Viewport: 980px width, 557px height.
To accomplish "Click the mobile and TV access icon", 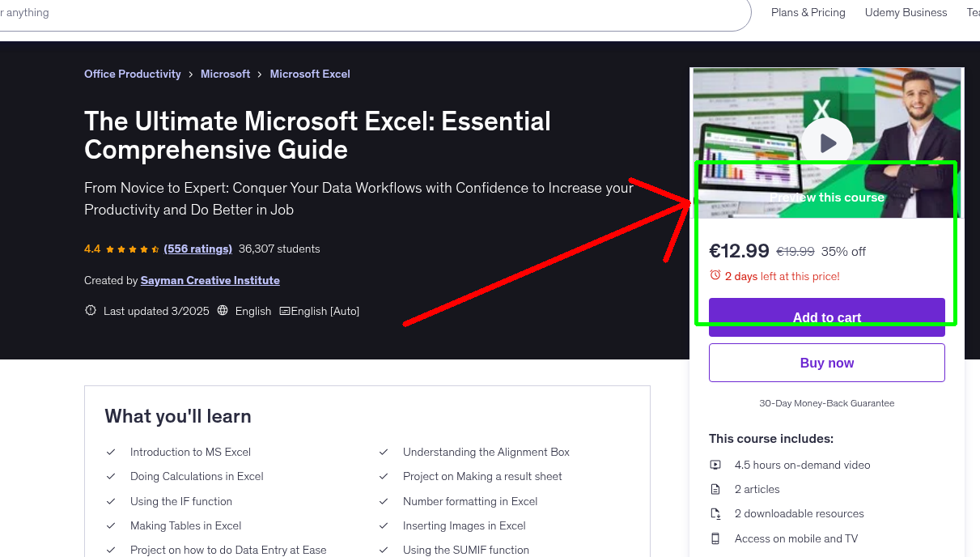I will pos(715,538).
